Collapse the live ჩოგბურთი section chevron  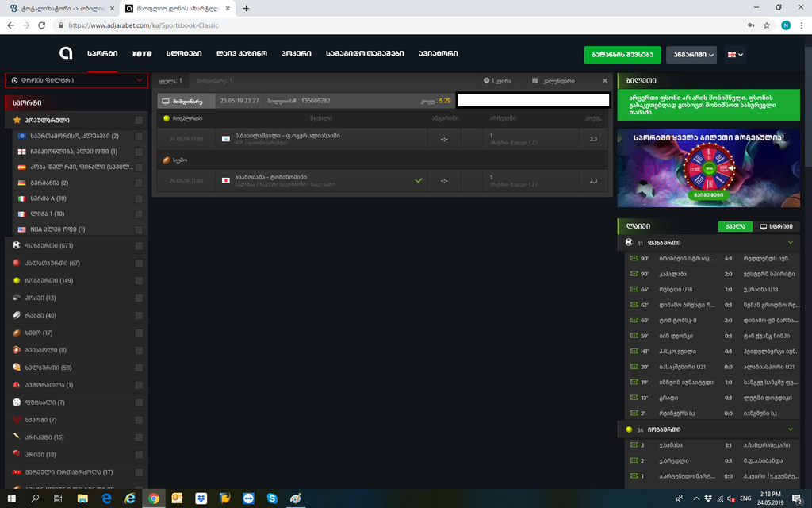click(x=791, y=429)
